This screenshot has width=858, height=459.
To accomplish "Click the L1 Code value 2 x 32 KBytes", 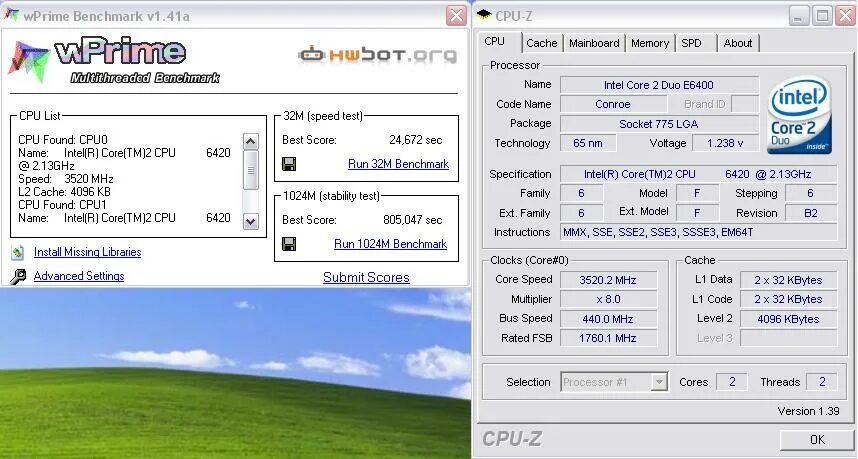I will click(789, 299).
